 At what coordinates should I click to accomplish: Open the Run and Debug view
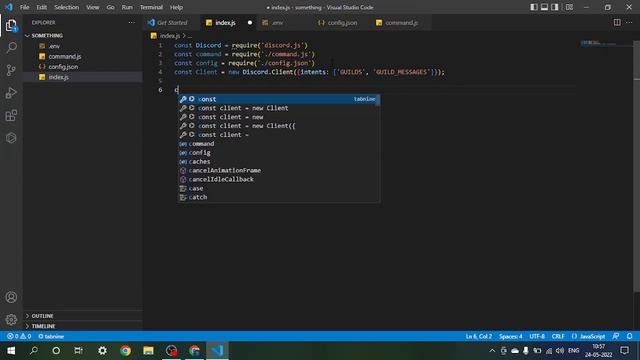click(11, 93)
